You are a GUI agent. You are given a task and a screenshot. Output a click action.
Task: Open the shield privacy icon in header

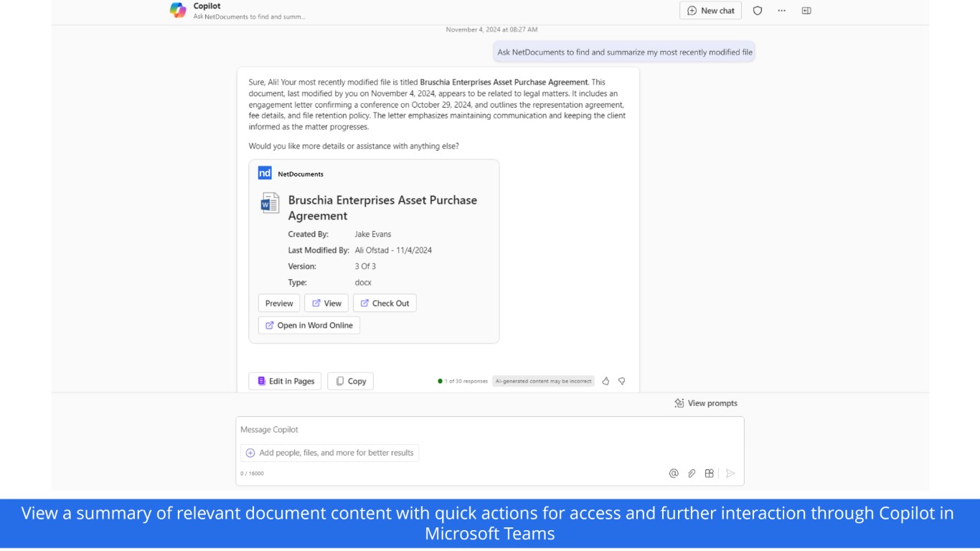coord(757,11)
